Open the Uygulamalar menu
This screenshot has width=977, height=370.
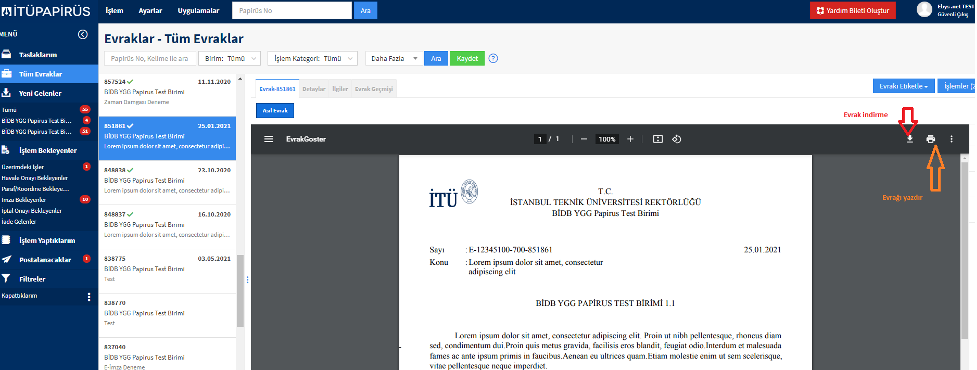pos(198,11)
